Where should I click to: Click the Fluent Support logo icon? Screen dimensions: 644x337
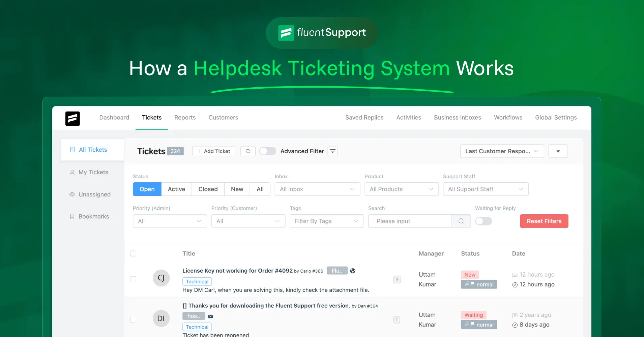pyautogui.click(x=72, y=119)
